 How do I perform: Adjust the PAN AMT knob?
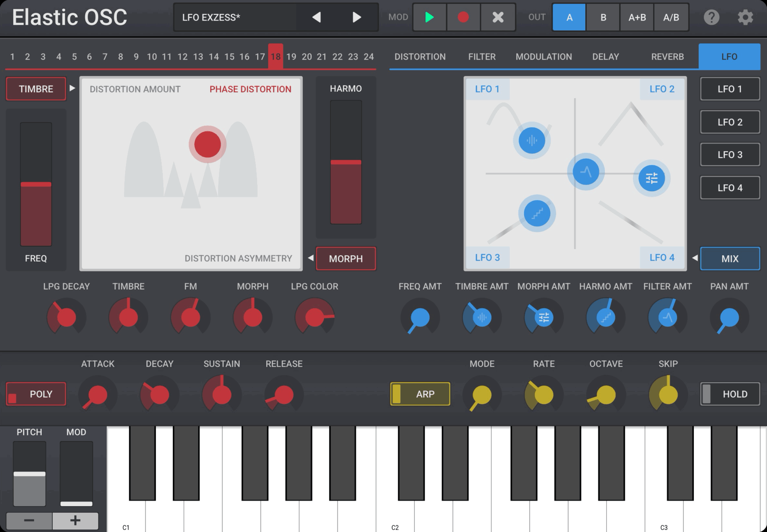(730, 317)
